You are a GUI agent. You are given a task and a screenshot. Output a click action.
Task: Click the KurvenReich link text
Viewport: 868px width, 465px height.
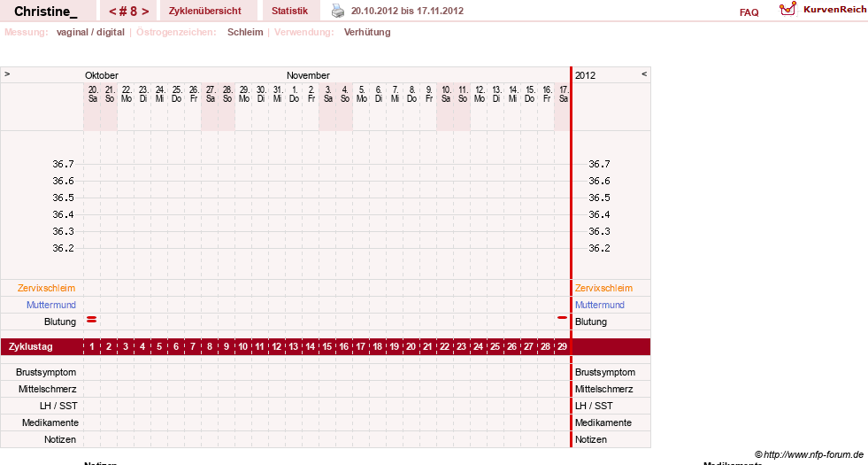pos(834,10)
